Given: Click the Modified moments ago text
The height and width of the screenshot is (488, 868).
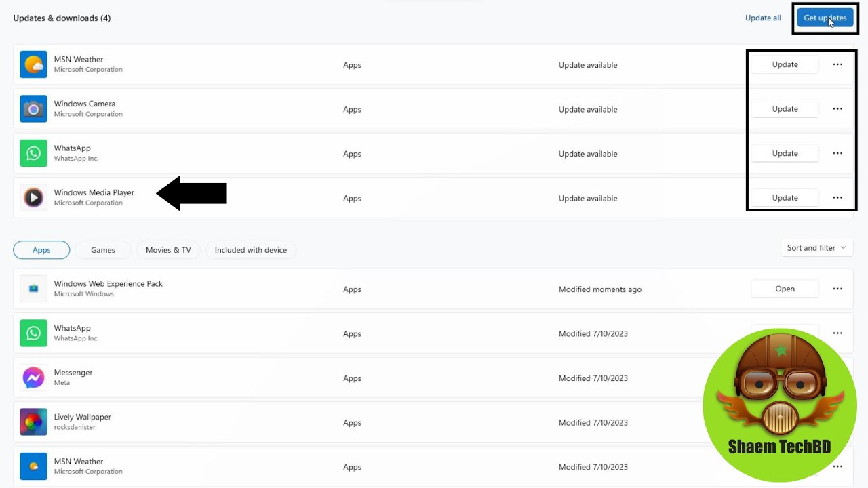Looking at the screenshot, I should (600, 289).
